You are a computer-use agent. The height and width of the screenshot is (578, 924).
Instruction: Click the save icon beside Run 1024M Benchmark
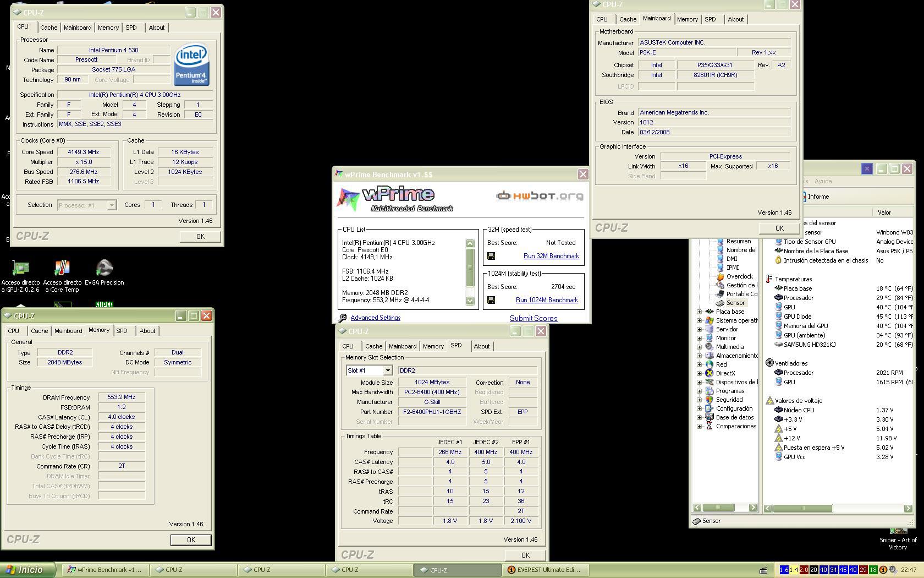[x=491, y=300]
